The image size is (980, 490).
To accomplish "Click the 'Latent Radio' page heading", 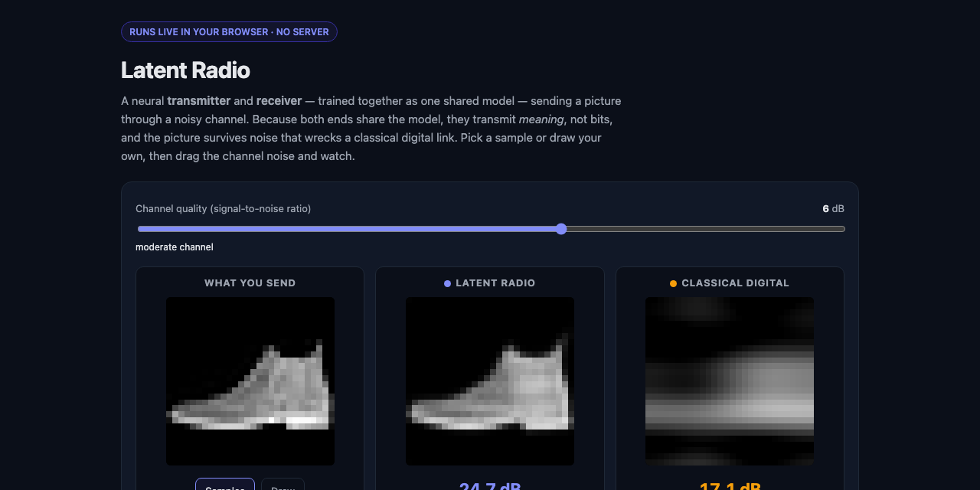I will click(185, 70).
